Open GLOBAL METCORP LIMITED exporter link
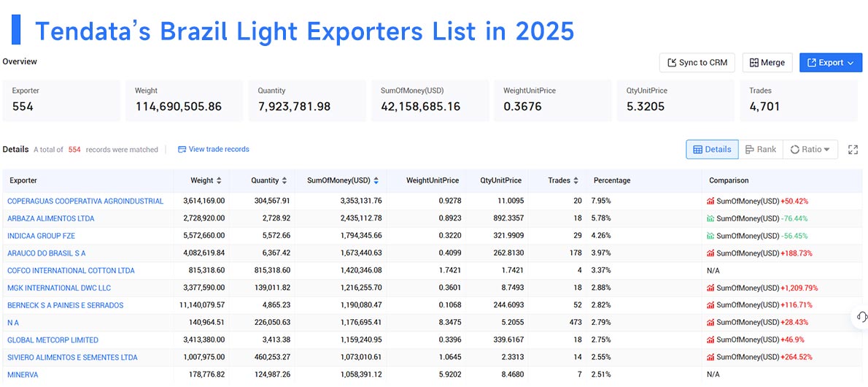The image size is (868, 387). click(x=53, y=340)
